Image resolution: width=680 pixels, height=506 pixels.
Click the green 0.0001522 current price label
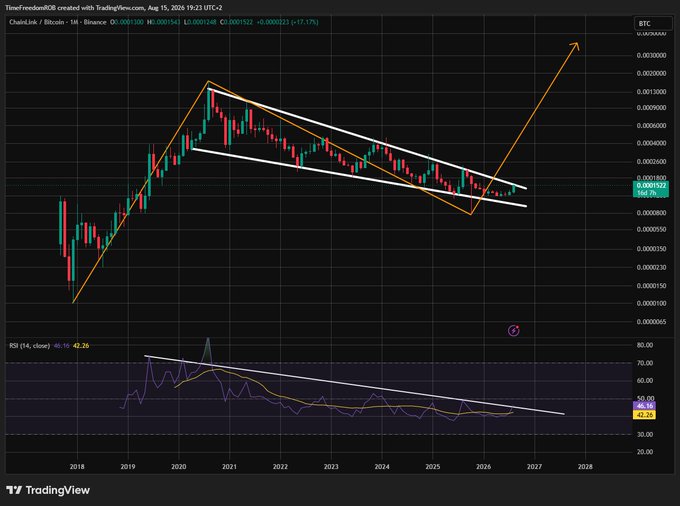click(x=651, y=186)
